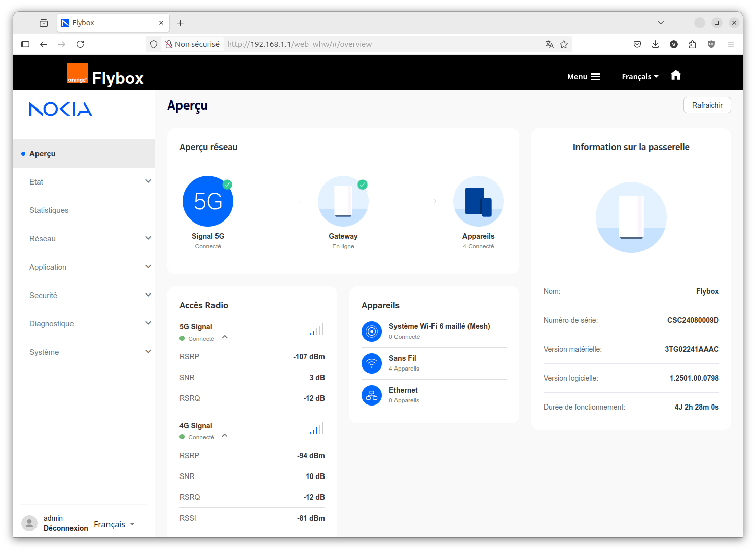Click the serial number CSC24080009D
The height and width of the screenshot is (552, 756).
[x=693, y=320]
